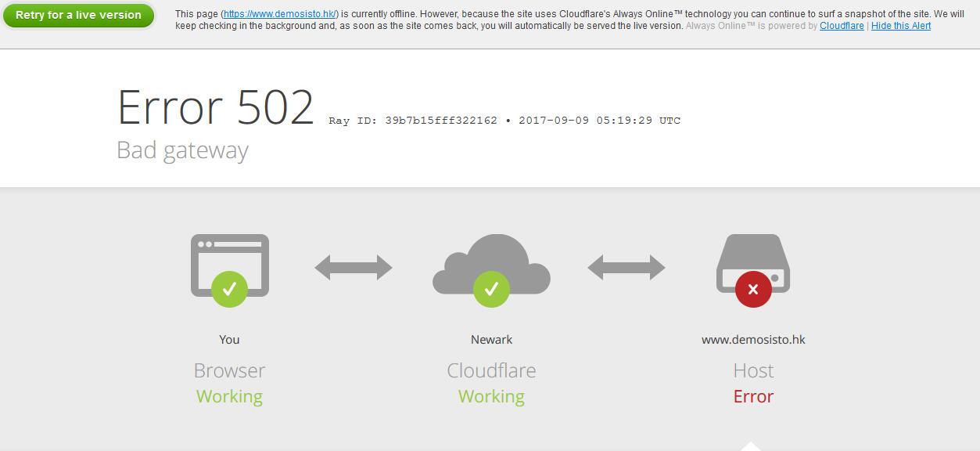980x451 pixels.
Task: Select the 2017-09-09 05:19:29 UTC timestamp
Action: 600,121
